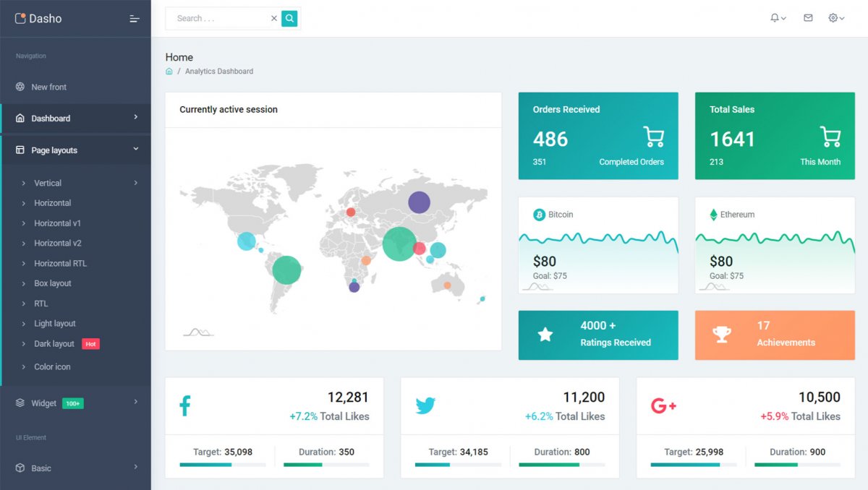The width and height of the screenshot is (868, 490).
Task: Click the Dasho logo
Action: (x=39, y=19)
